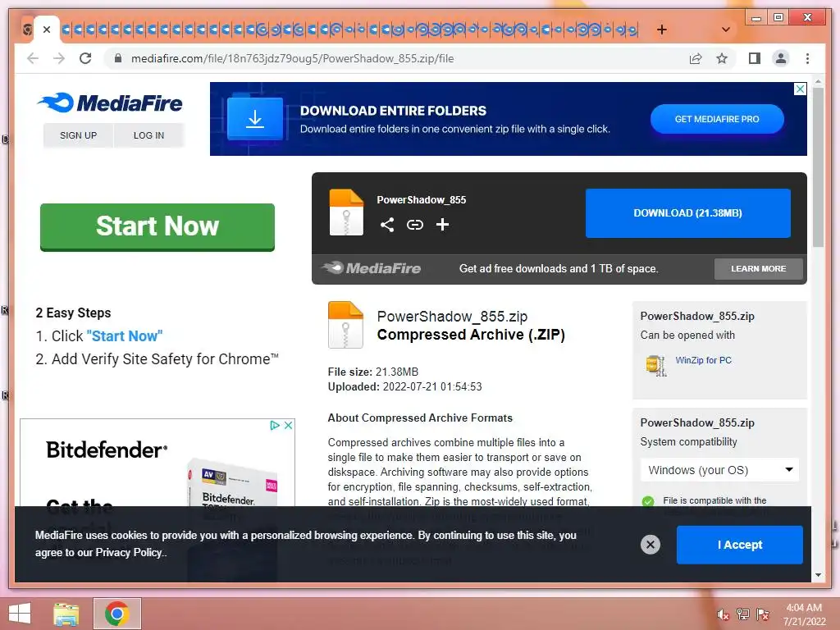Close the Bitdefender ad

tap(288, 426)
